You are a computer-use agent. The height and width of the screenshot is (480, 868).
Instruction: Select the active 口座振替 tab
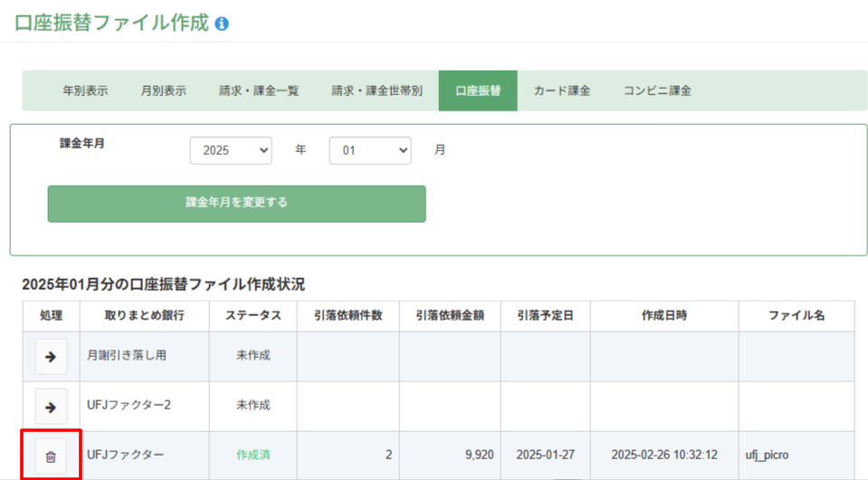click(x=478, y=91)
